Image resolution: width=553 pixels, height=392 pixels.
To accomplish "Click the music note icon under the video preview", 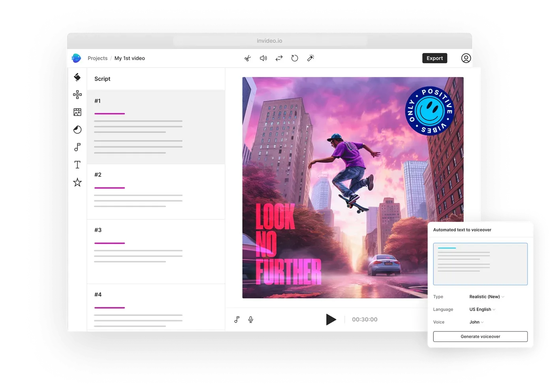I will pos(237,319).
